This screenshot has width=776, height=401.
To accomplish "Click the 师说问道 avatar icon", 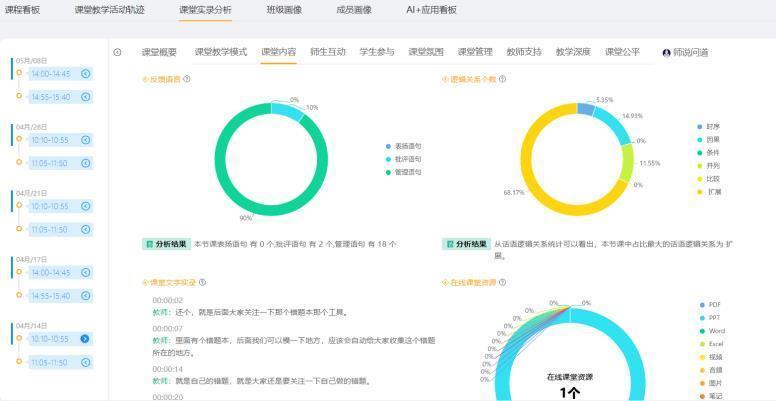I will coord(666,52).
